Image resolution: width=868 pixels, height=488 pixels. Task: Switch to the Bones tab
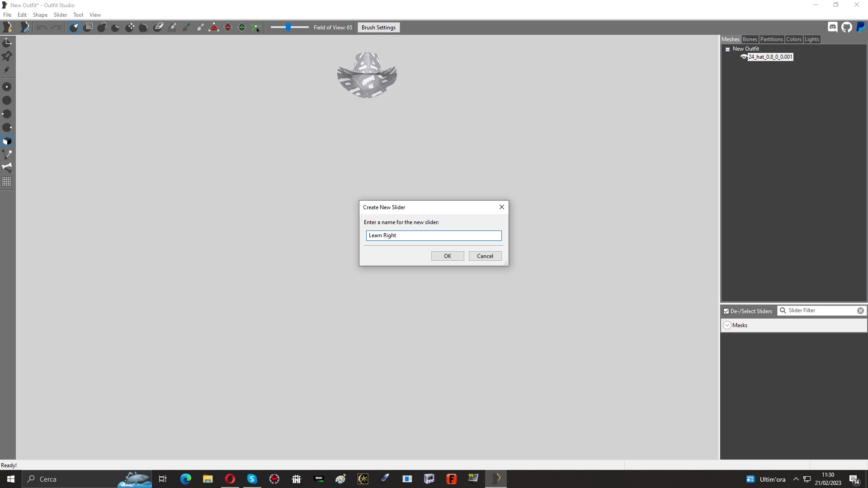click(750, 39)
